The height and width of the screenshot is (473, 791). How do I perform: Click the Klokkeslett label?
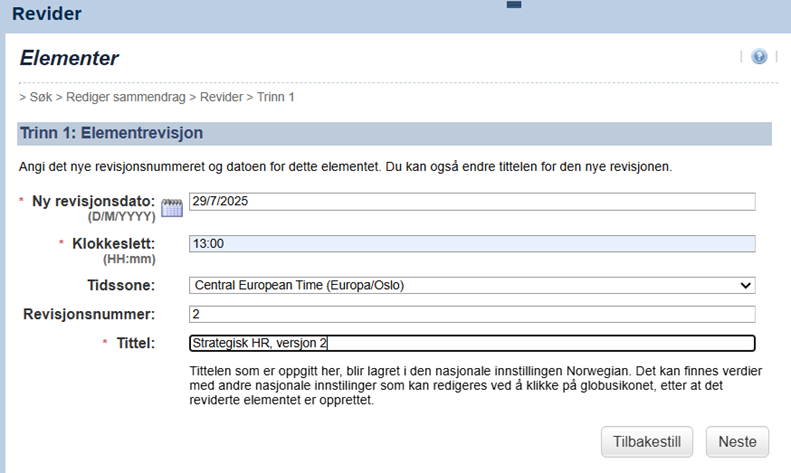tap(114, 244)
